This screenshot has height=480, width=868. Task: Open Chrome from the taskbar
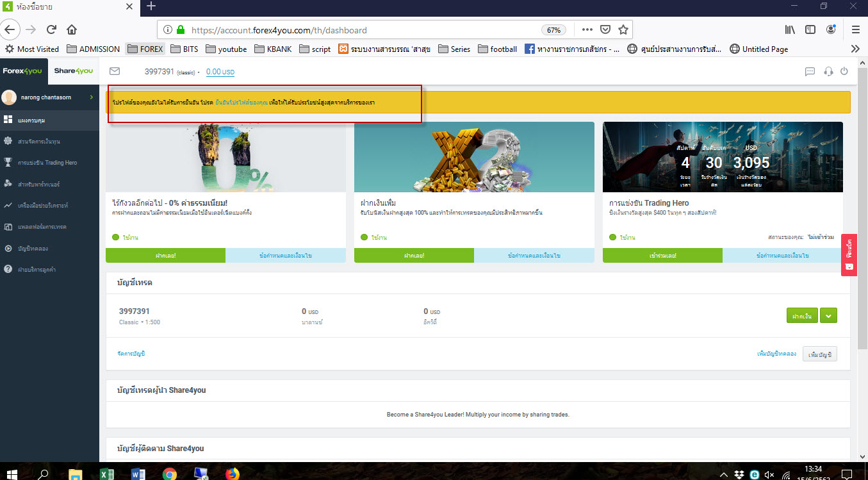coord(169,474)
